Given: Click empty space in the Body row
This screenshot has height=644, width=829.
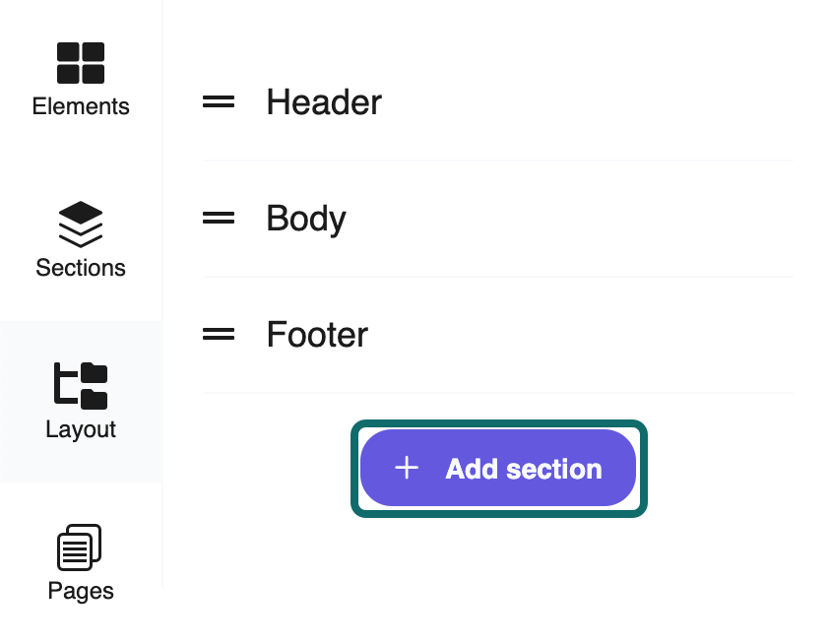Looking at the screenshot, I should [x=591, y=219].
